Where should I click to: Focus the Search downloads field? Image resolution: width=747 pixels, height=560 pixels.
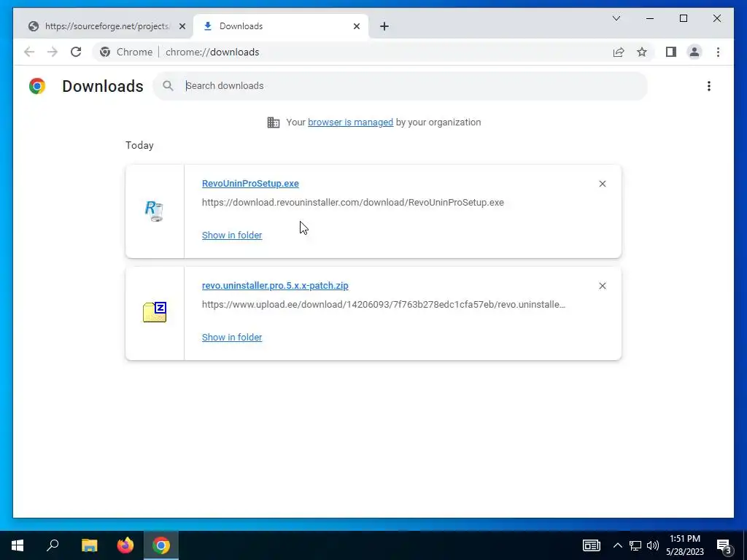click(x=400, y=86)
